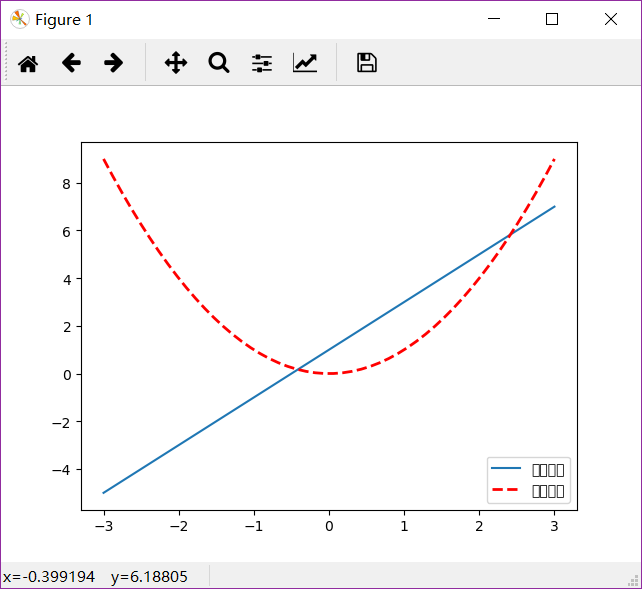Screen dimensions: 642x589
Task: Click the y-axis tick label 6
Action: pos(66,232)
